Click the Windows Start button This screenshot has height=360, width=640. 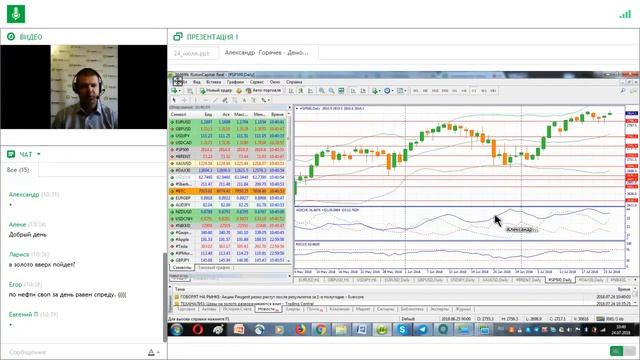(x=177, y=329)
